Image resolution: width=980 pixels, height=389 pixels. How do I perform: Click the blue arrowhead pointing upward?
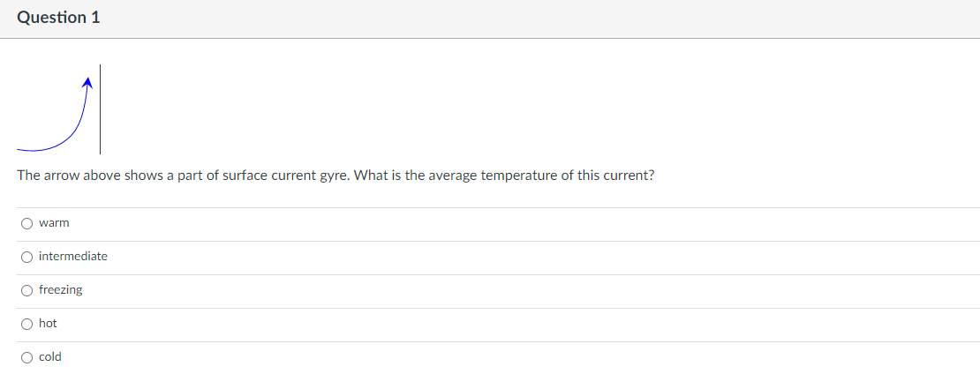[x=88, y=82]
